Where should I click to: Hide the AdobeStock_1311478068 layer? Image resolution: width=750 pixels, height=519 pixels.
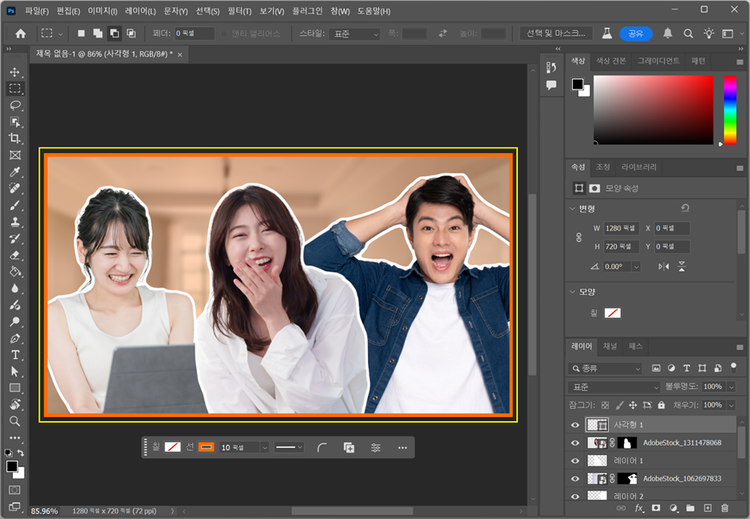pyautogui.click(x=574, y=442)
